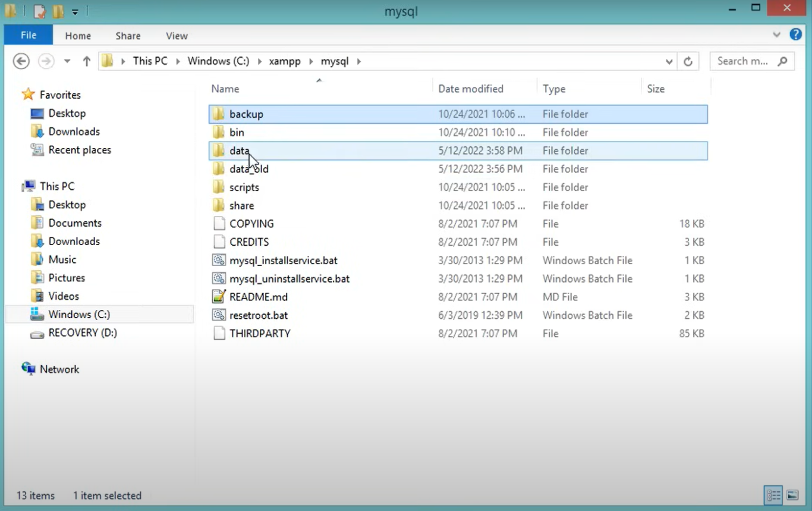The image size is (812, 511).
Task: Open the Network item in navigation pane
Action: tap(59, 369)
